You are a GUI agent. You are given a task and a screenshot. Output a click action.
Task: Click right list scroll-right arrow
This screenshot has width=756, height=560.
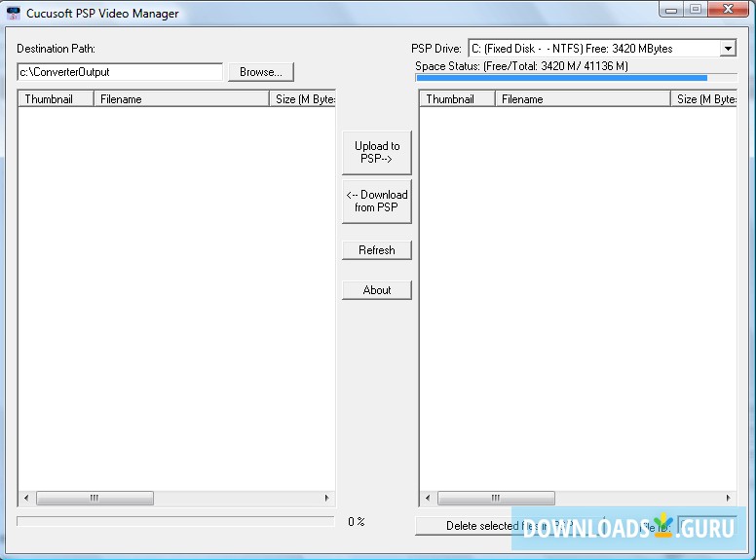tap(728, 498)
